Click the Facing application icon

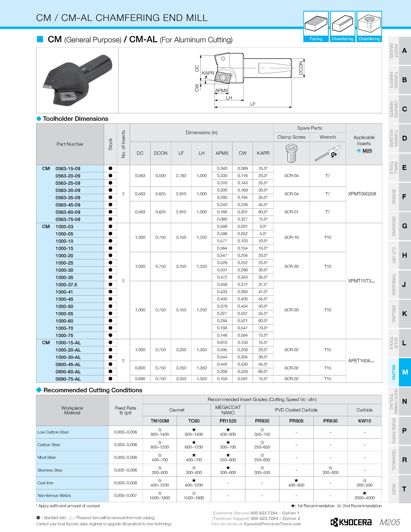click(x=316, y=27)
